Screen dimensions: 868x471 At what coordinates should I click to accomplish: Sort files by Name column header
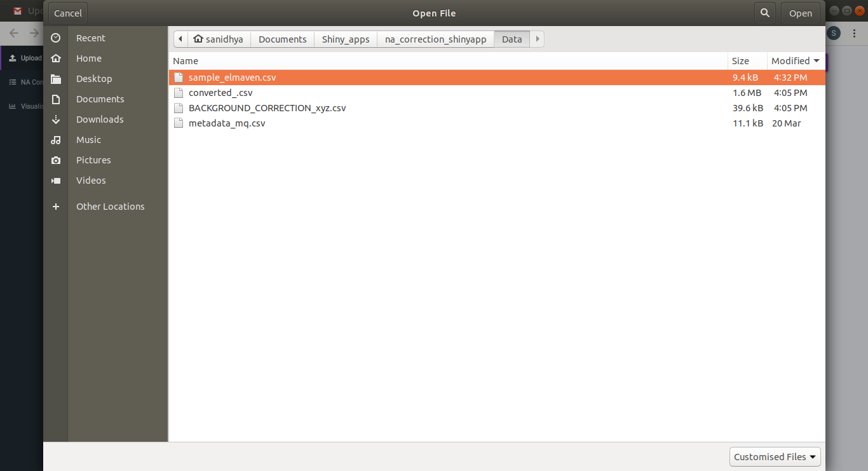click(x=448, y=61)
